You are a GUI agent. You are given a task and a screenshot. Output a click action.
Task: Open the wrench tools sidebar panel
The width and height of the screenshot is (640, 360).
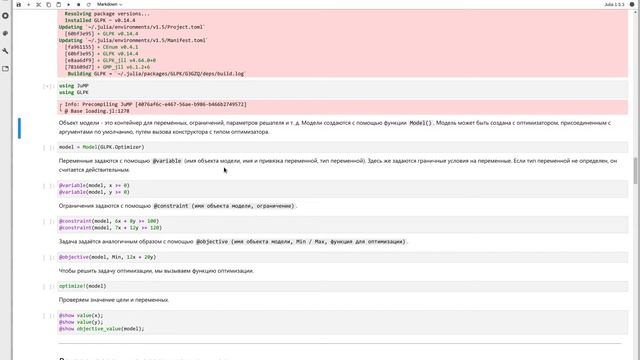(5, 51)
